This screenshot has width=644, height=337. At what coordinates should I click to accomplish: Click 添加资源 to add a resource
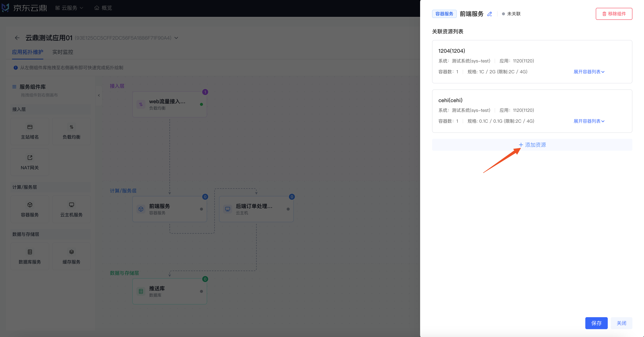532,145
